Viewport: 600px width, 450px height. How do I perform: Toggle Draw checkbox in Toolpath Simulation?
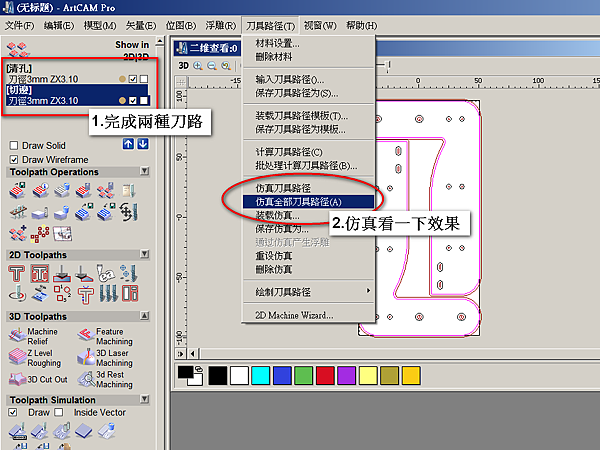(x=13, y=412)
